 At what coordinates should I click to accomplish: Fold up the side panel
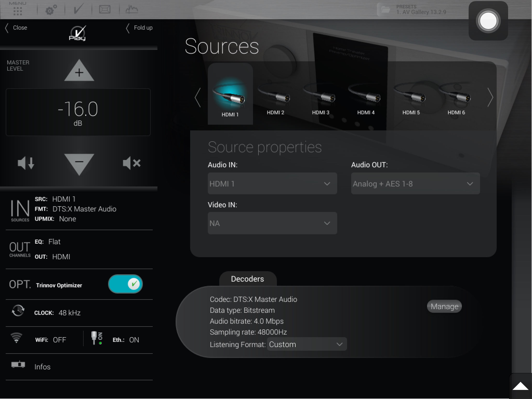139,28
